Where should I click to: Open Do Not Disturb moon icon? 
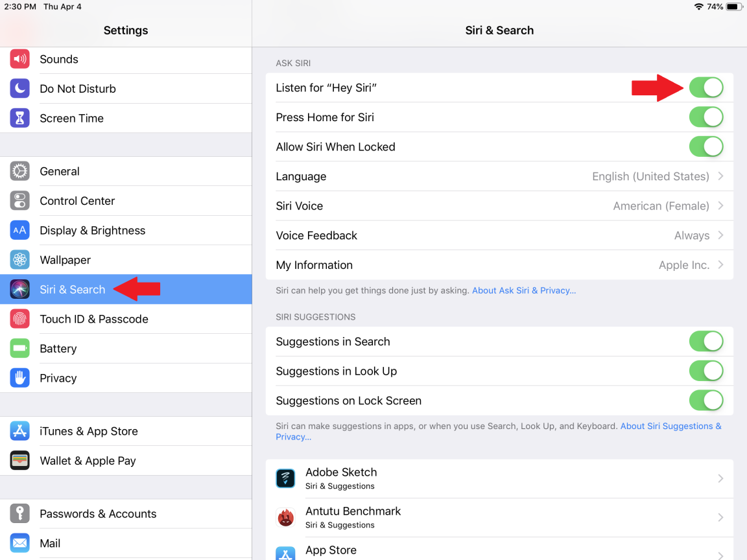point(20,89)
